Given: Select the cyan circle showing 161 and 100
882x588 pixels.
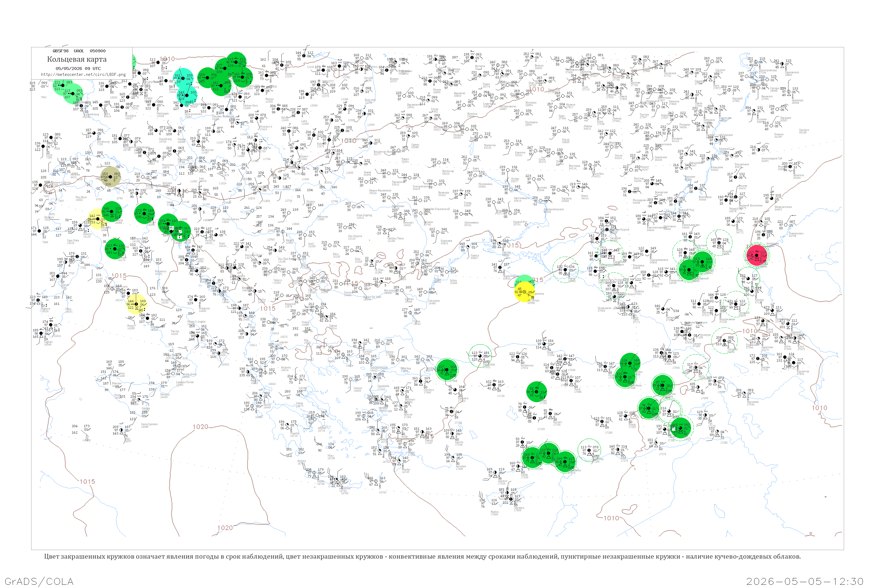Looking at the screenshot, I should pos(183,78).
